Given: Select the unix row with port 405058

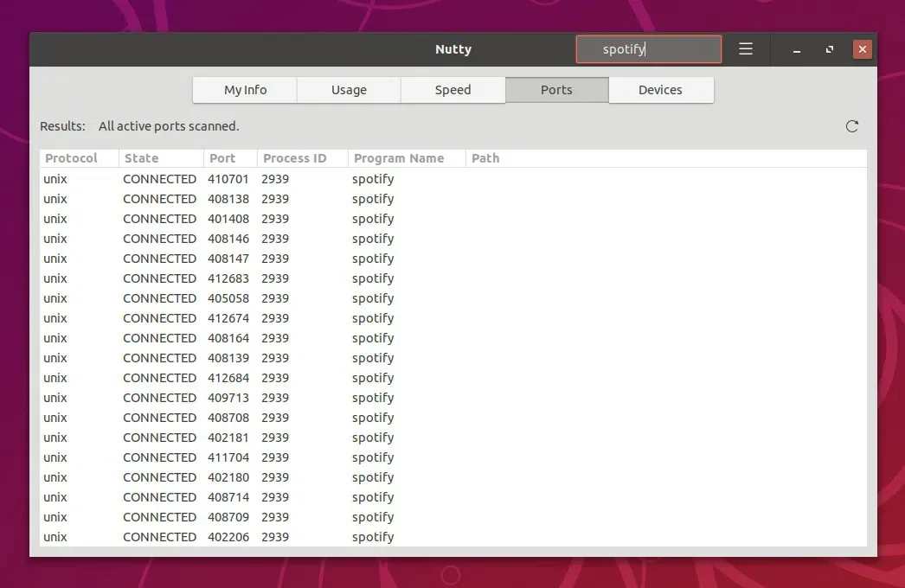Looking at the screenshot, I should pyautogui.click(x=260, y=298).
